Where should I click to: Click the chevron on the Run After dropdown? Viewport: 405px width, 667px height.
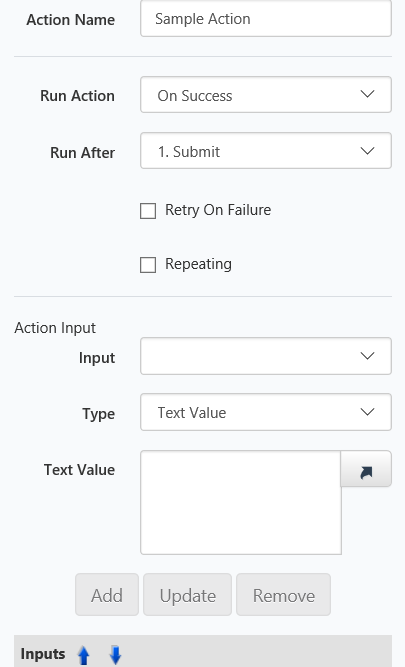click(367, 151)
